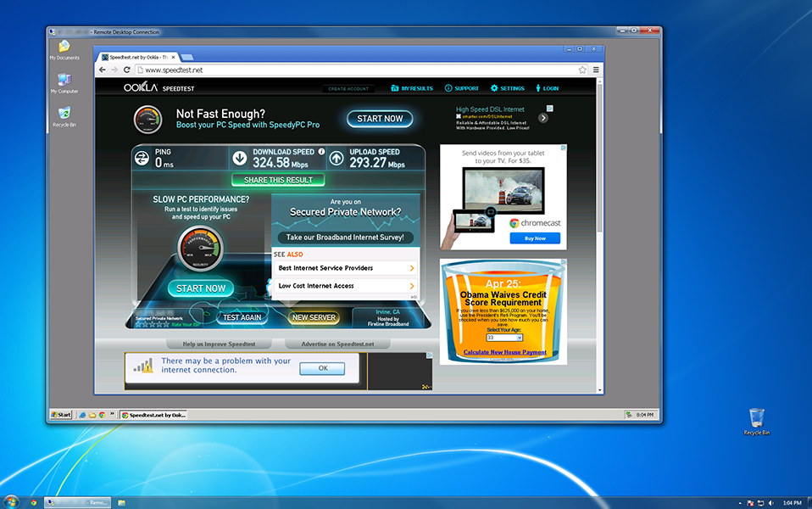Click the speedometer icon in the top banner
812x509 pixels.
[x=148, y=120]
